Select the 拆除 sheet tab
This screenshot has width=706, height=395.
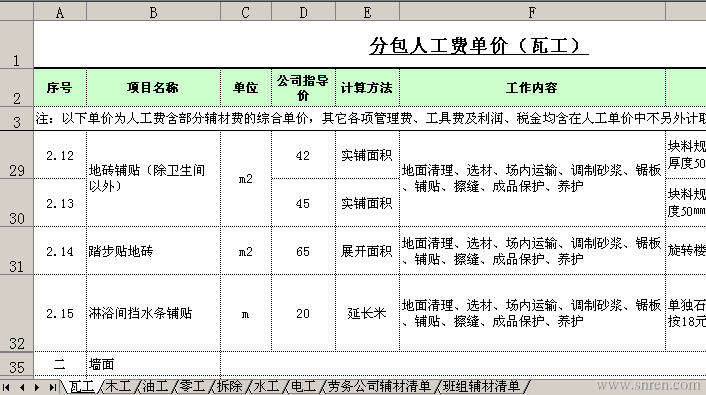[x=229, y=386]
